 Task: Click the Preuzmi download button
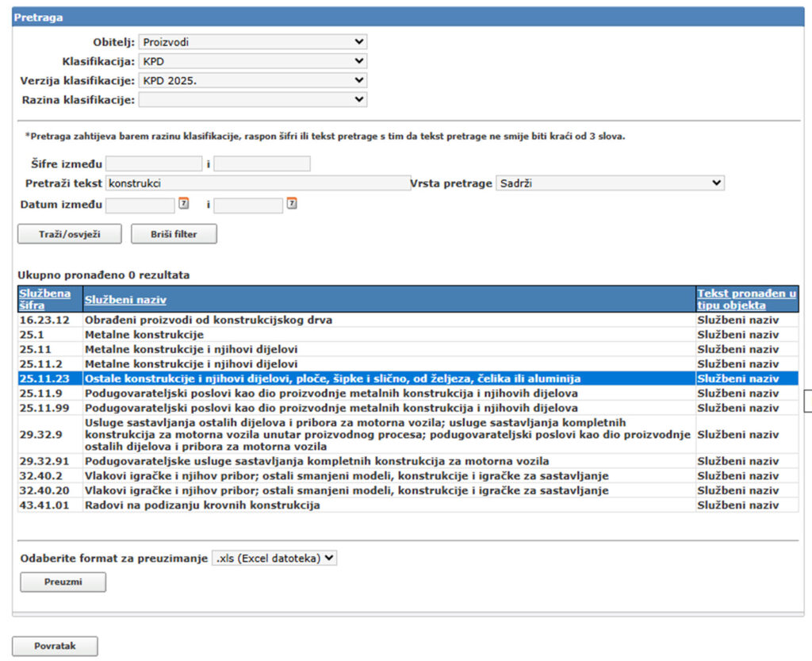[x=63, y=582]
